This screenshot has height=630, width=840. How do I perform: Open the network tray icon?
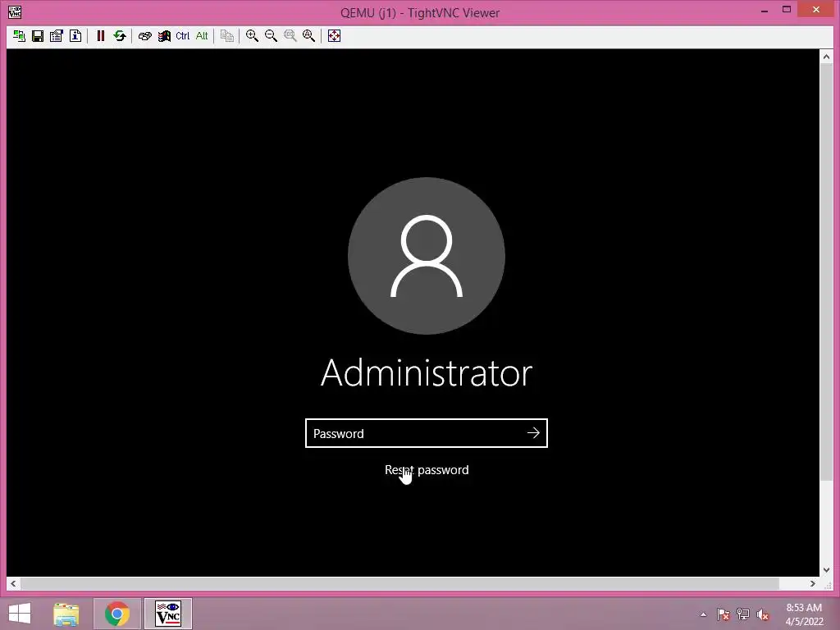(x=743, y=614)
